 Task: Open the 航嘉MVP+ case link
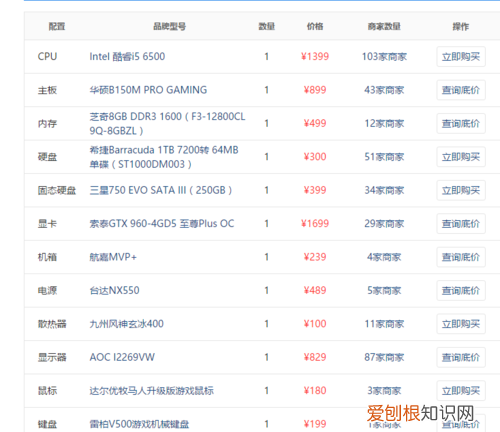pos(113,257)
